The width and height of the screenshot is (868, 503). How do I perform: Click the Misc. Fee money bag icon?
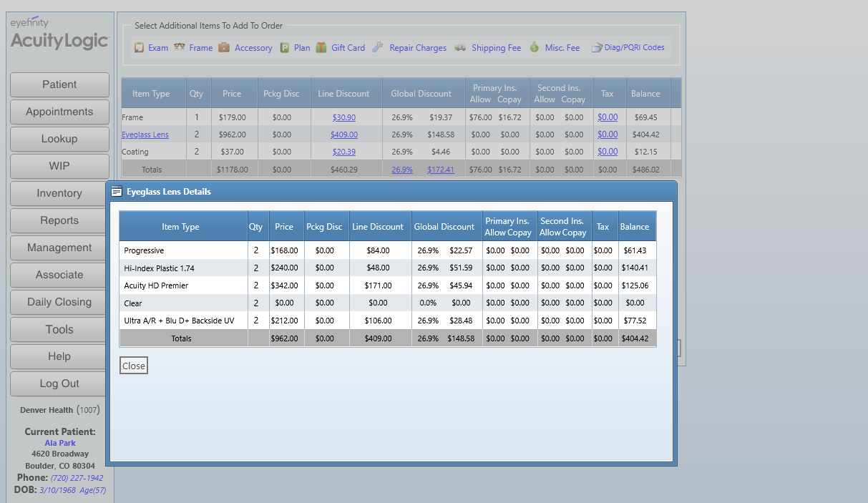(x=534, y=48)
